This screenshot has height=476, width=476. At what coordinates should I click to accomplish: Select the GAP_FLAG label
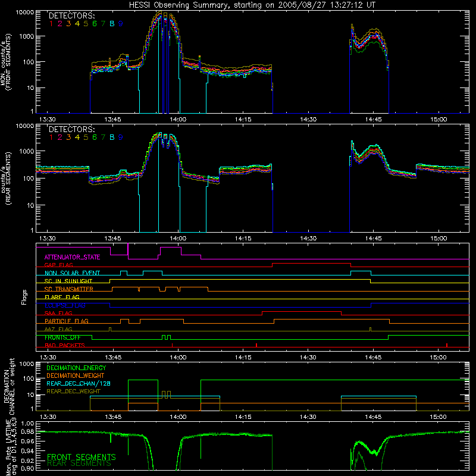[x=58, y=265]
